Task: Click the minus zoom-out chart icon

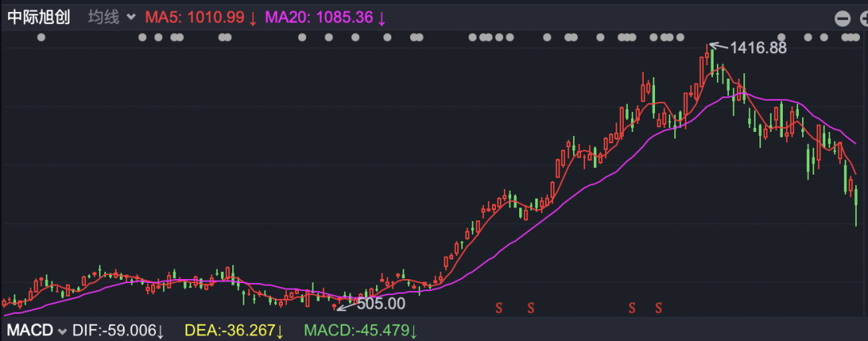Action: click(x=842, y=19)
